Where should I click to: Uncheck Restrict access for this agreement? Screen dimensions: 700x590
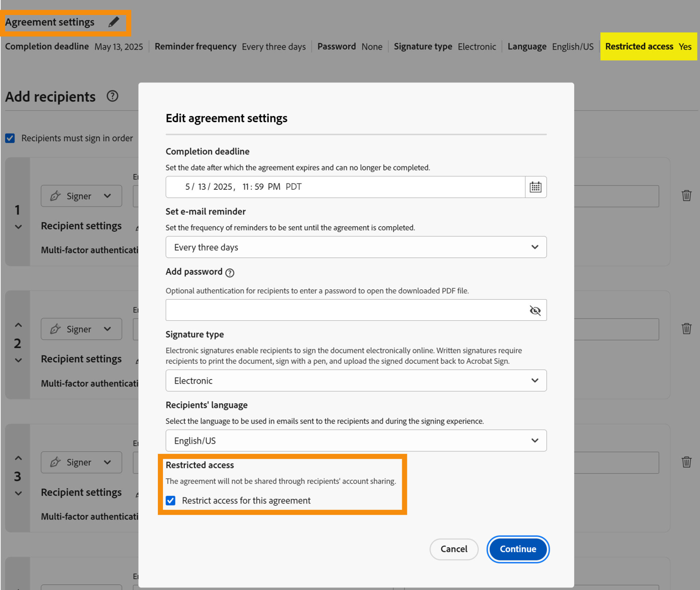[171, 501]
